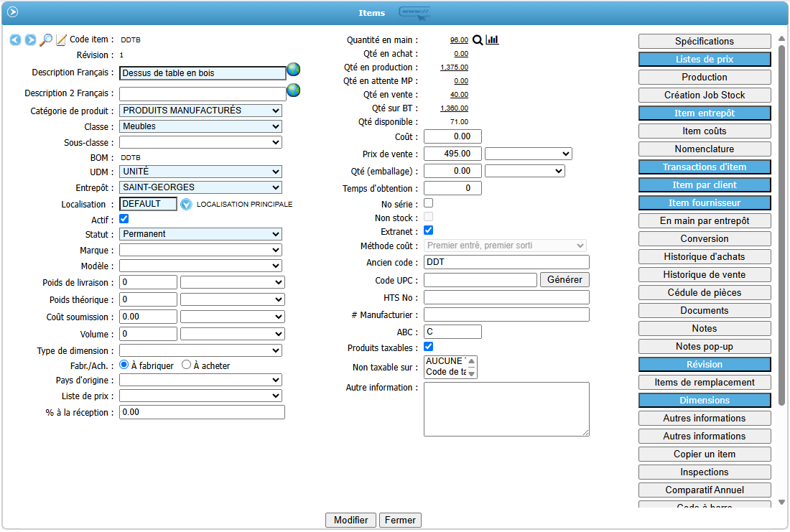Click the Code UPC input field
The height and width of the screenshot is (532, 790).
[480, 280]
